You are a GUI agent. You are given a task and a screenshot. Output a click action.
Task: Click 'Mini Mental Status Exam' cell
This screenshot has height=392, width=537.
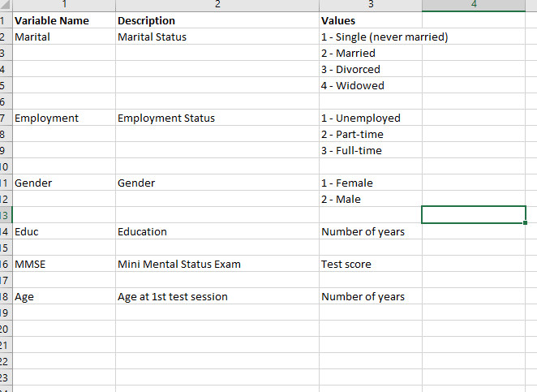coord(217,264)
